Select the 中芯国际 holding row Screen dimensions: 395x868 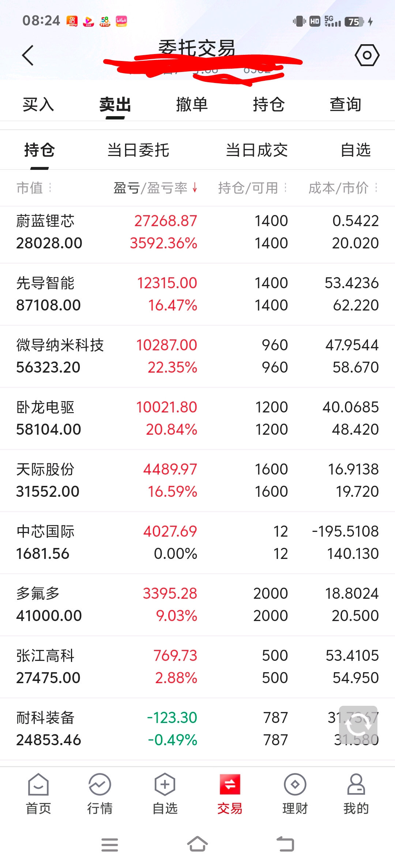tap(197, 542)
